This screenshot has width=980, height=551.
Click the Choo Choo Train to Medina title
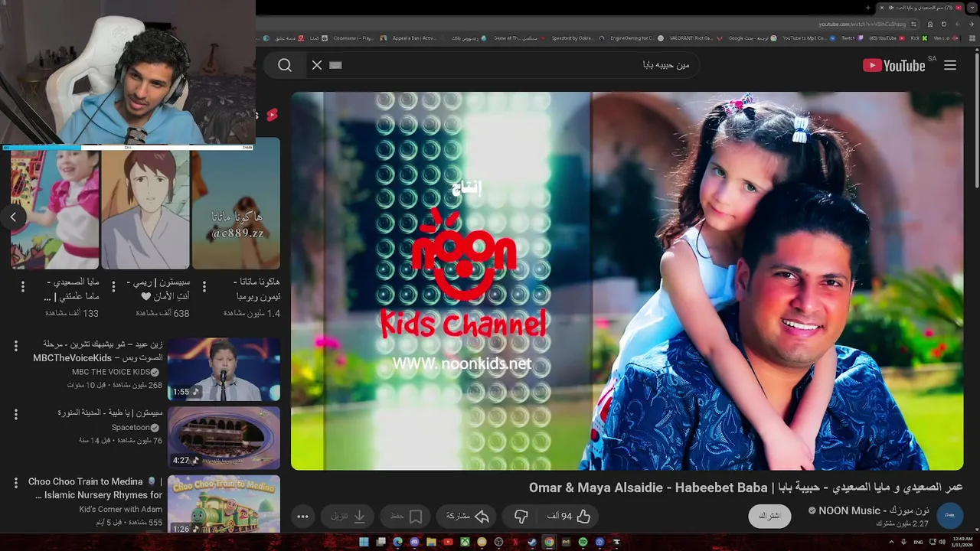point(96,488)
